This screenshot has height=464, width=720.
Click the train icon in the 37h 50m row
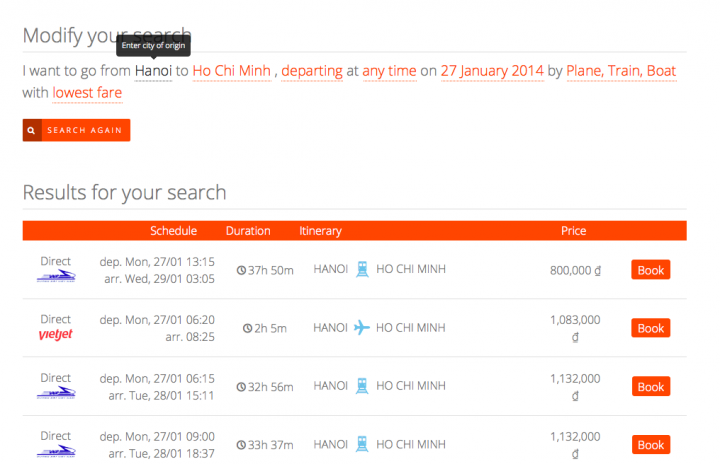(x=362, y=269)
